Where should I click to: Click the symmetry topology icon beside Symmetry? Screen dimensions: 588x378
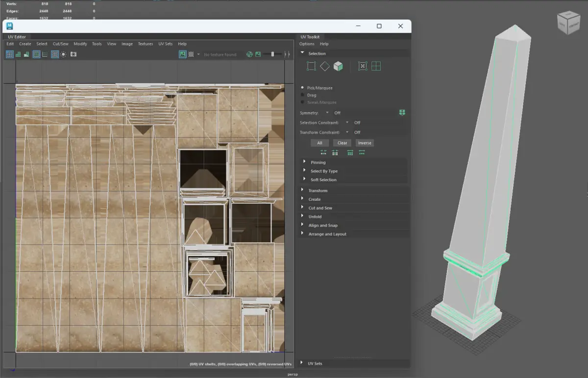tap(402, 113)
